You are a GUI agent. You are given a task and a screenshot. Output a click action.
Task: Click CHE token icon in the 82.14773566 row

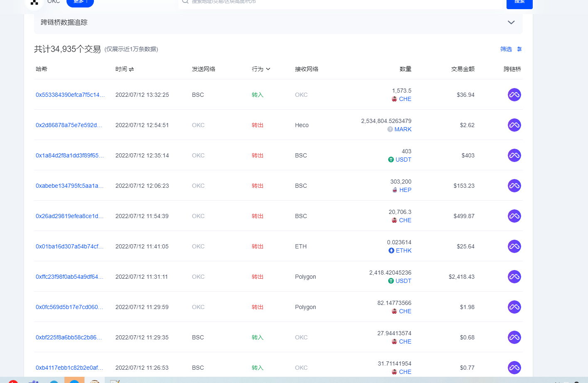pyautogui.click(x=394, y=311)
